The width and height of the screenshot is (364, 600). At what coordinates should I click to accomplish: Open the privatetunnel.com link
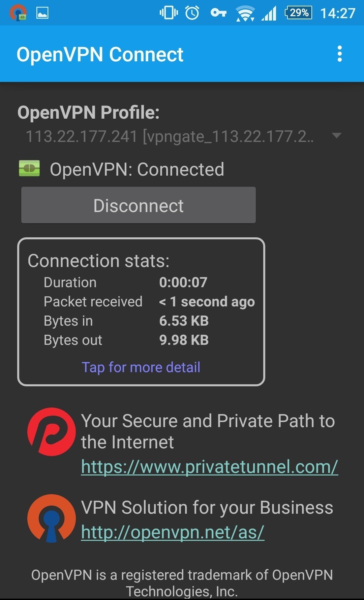coord(209,467)
